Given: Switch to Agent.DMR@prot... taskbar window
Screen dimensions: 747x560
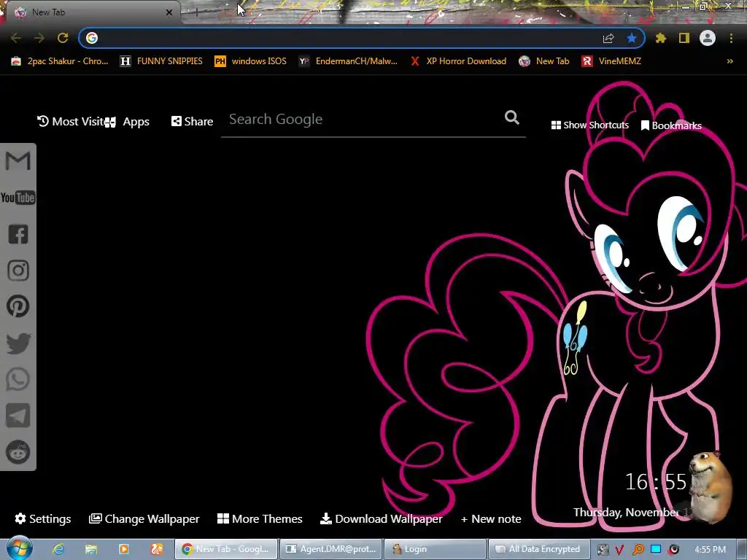Looking at the screenshot, I should [x=331, y=549].
